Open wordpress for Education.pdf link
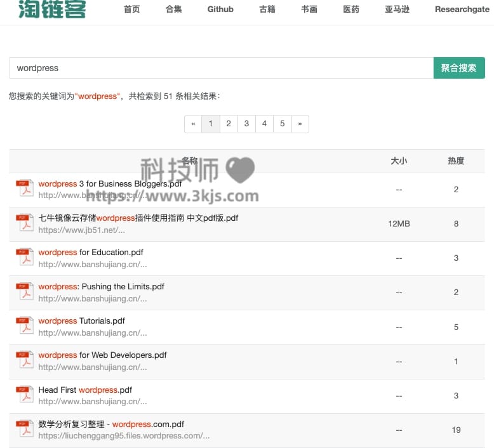The image size is (494, 448). point(91,252)
